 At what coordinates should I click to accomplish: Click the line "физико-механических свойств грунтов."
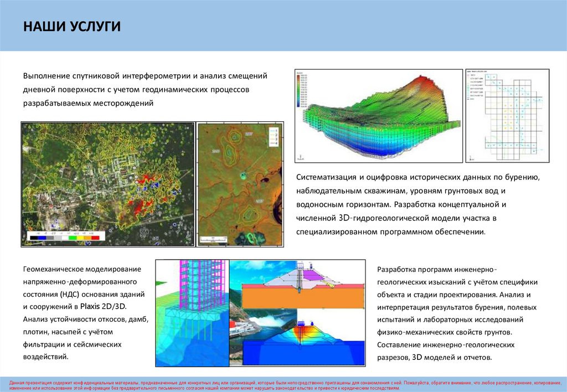[x=445, y=332]
